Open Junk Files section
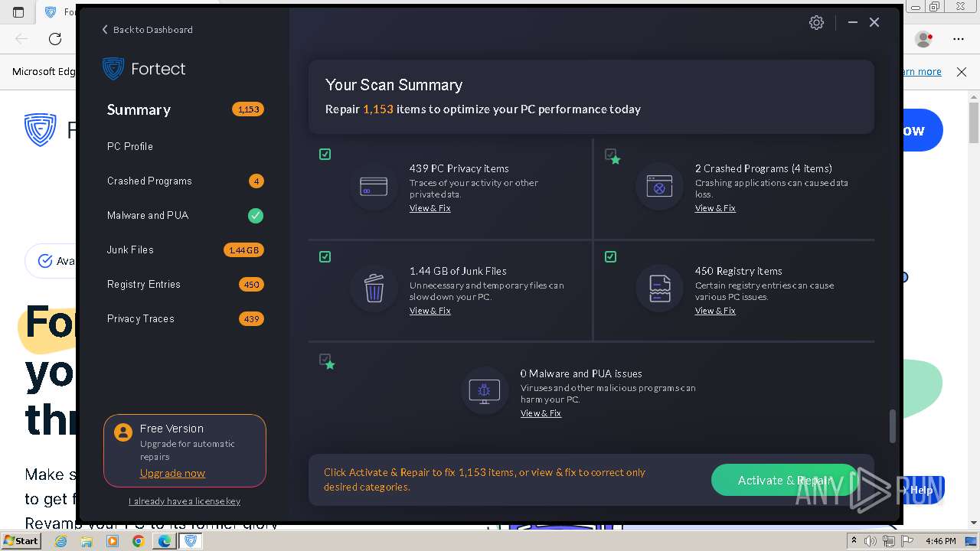 coord(130,250)
